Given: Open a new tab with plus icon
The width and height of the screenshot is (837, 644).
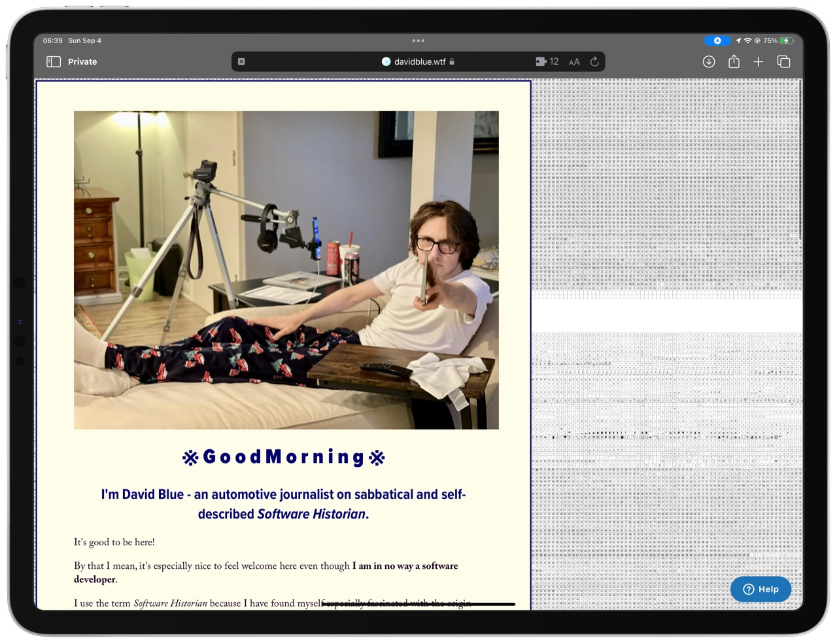Looking at the screenshot, I should pyautogui.click(x=759, y=61).
